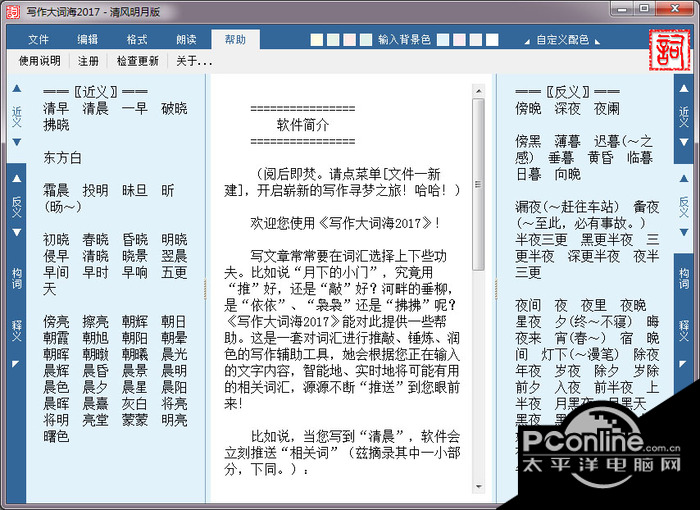Click the 使用说明 button
700x510 pixels.
tap(39, 61)
